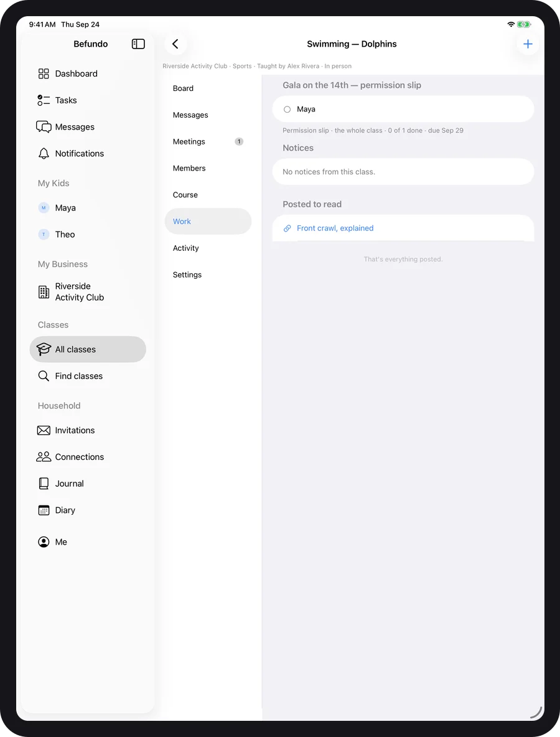Mark Maya's permission slip as done
The image size is (560, 737).
(x=287, y=109)
